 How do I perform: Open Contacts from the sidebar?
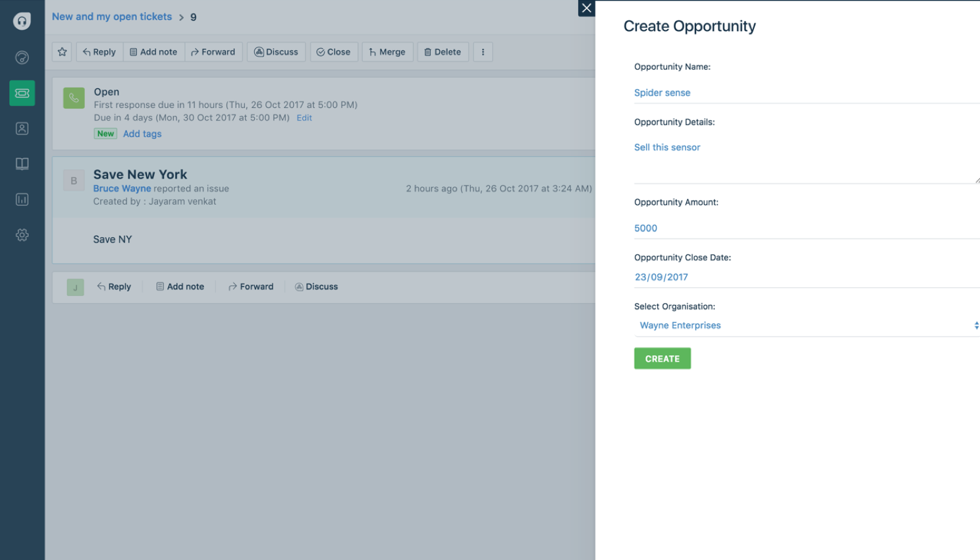[22, 128]
